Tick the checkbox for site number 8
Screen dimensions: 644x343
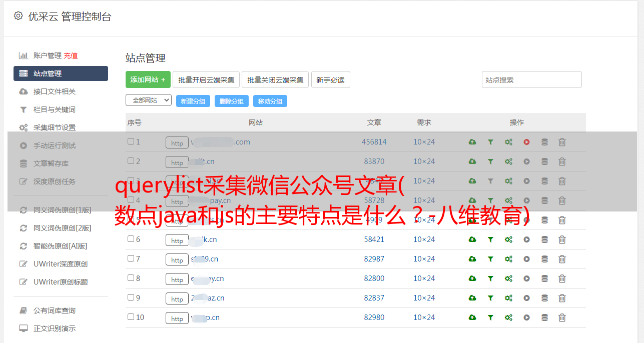[131, 278]
